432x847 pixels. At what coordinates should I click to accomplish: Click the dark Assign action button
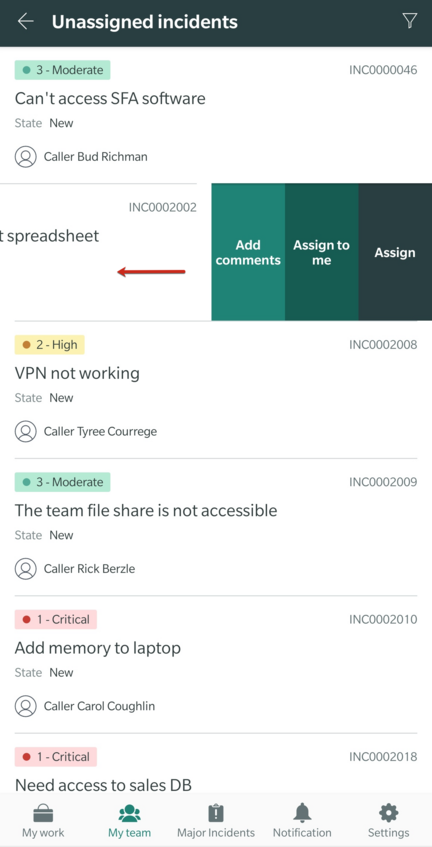395,252
